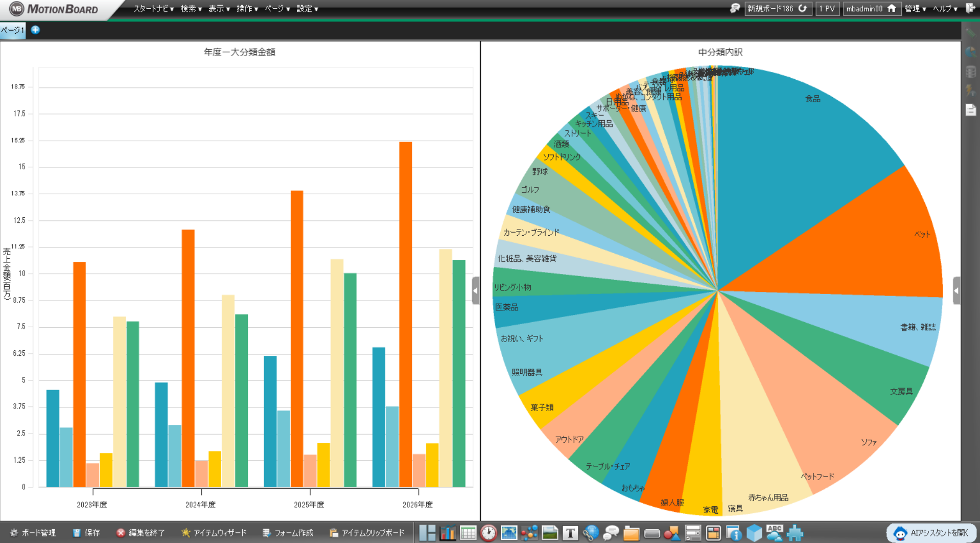Image resolution: width=980 pixels, height=543 pixels.
Task: Toggle the right edge panel arrow handle
Action: click(x=956, y=290)
